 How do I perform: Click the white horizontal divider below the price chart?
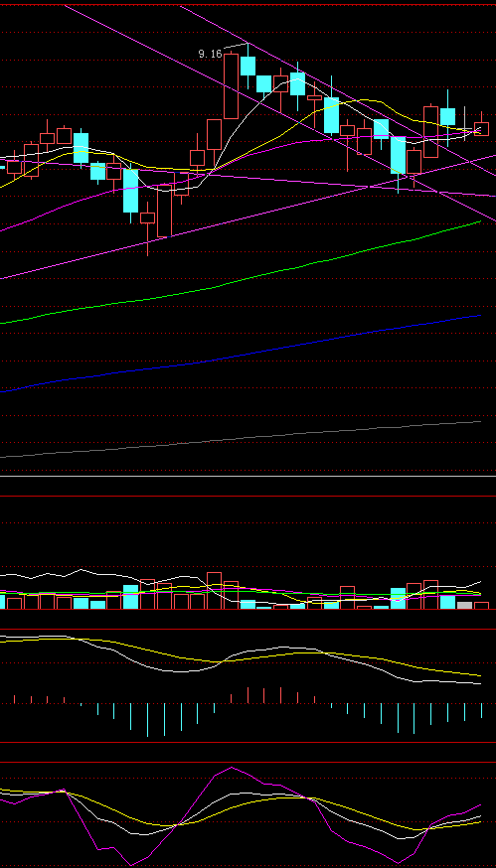point(248,476)
